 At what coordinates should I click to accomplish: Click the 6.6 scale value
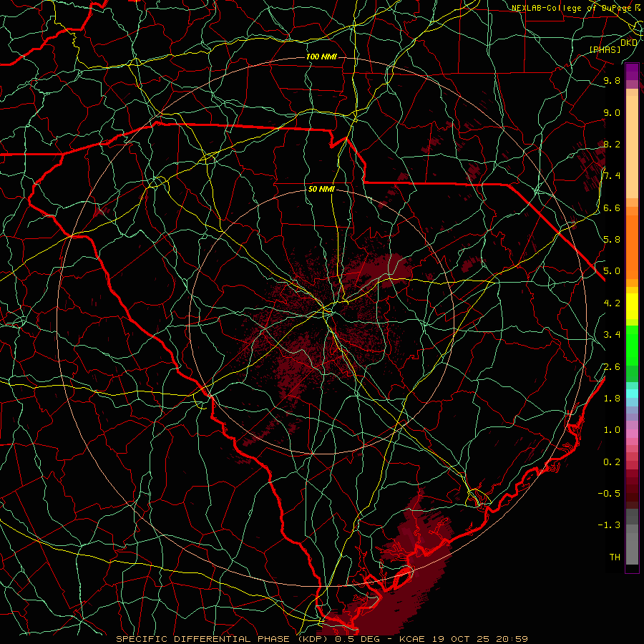coord(612,208)
